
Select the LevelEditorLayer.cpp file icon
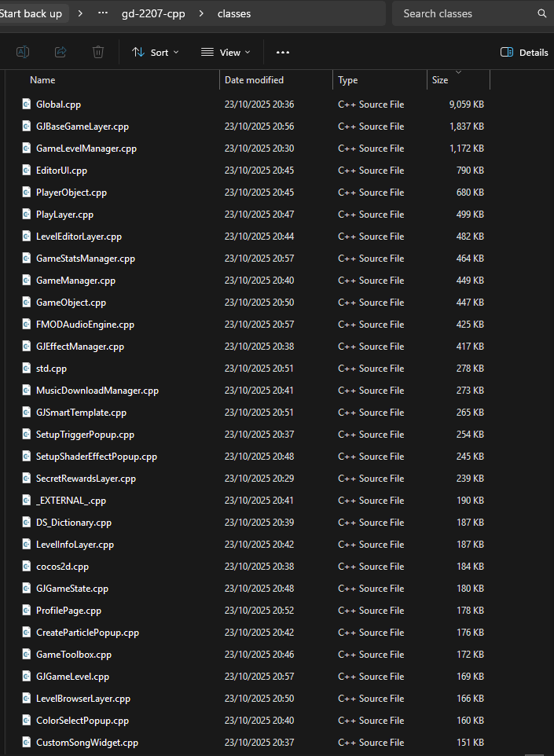(27, 237)
